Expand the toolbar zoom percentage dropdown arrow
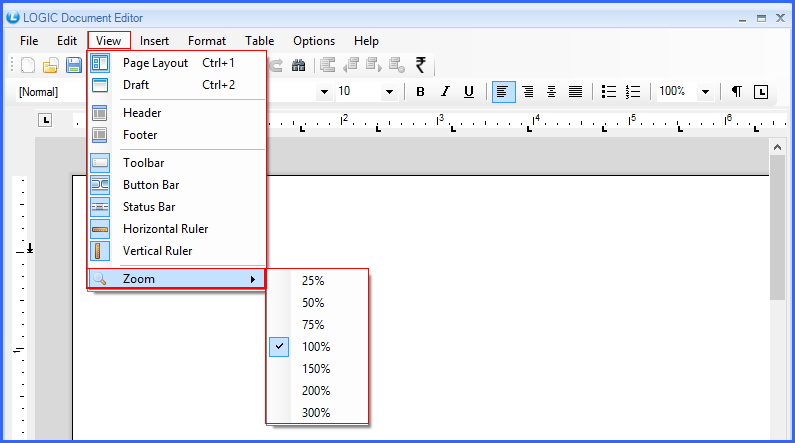Screen dimensions: 795x443 [x=705, y=92]
